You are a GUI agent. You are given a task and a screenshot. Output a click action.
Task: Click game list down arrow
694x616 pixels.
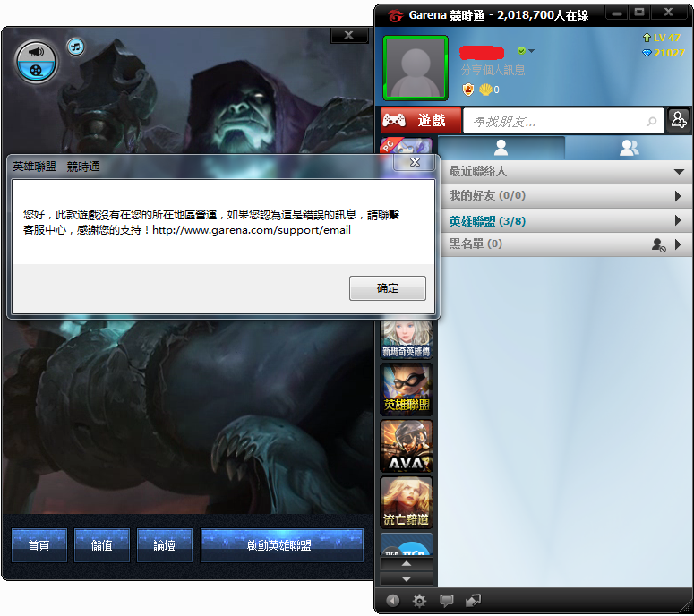tap(407, 578)
